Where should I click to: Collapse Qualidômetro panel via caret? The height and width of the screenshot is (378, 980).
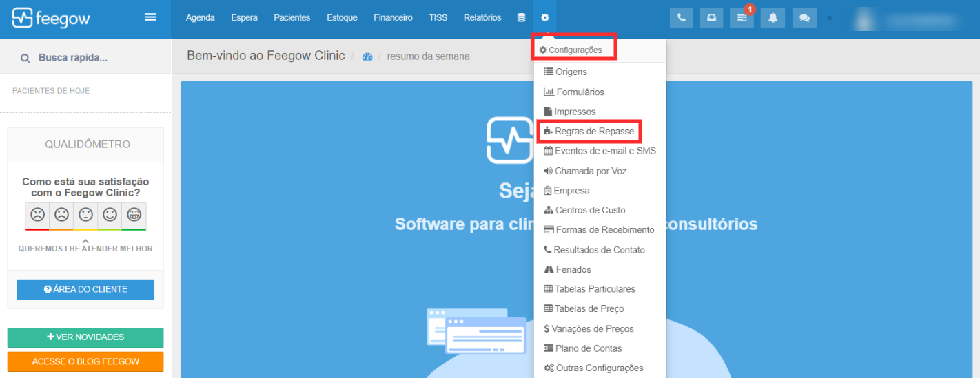85,240
